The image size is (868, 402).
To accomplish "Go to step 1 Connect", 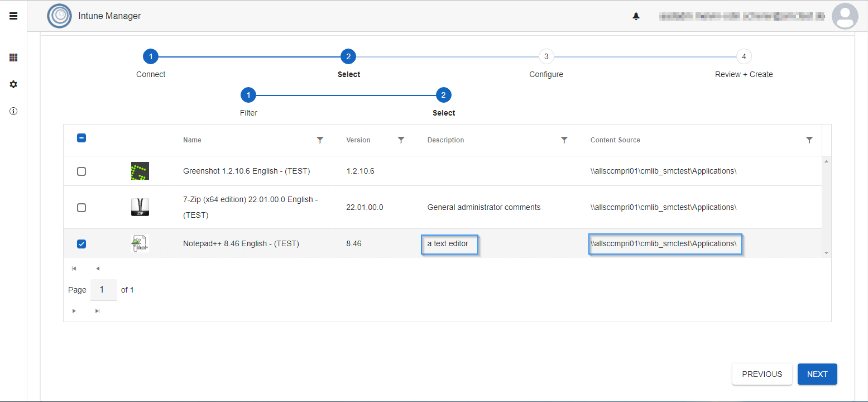I will [151, 56].
